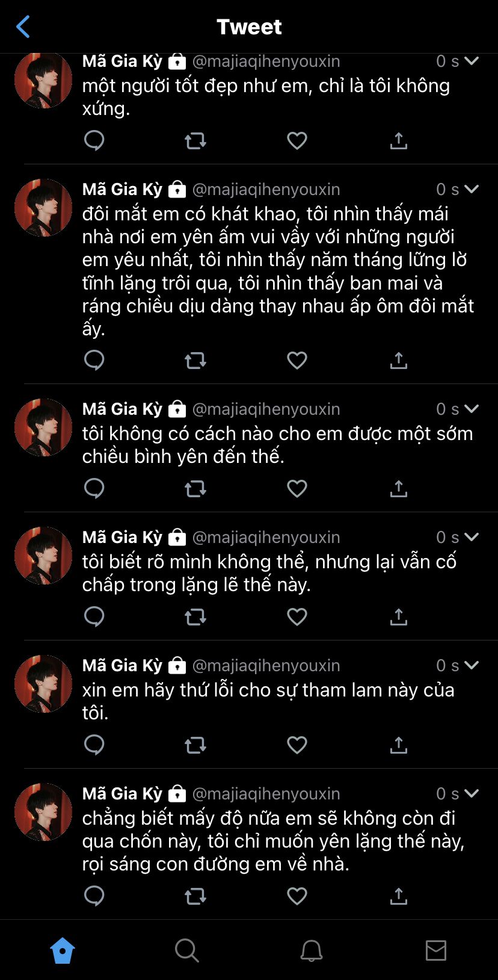Reply to the tweet starting 'đôi mắt em có khát khao'
The image size is (498, 980).
tap(94, 361)
